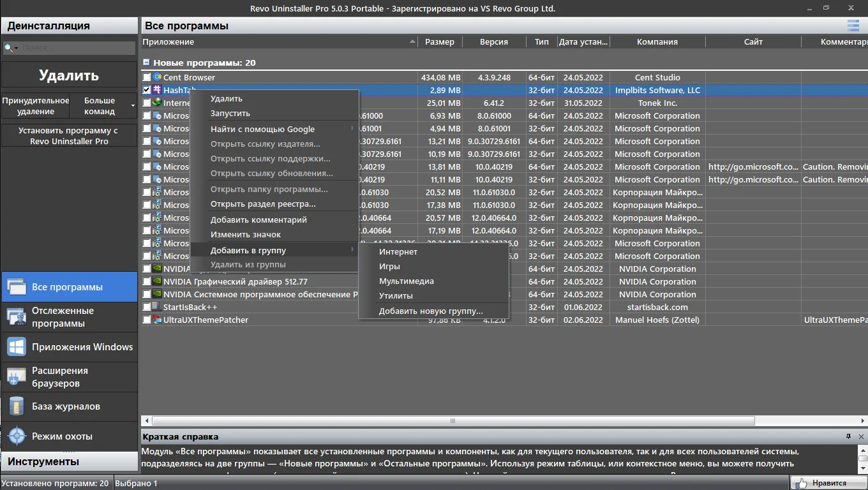Image resolution: width=868 pixels, height=490 pixels.
Task: Click the Traced Programs (Отслеженные программы) icon
Action: pos(16,317)
